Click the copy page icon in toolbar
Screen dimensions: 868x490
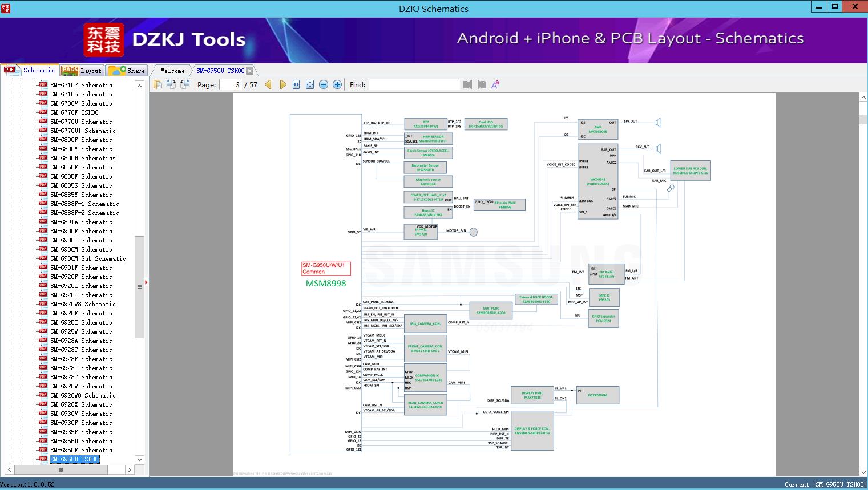(158, 84)
